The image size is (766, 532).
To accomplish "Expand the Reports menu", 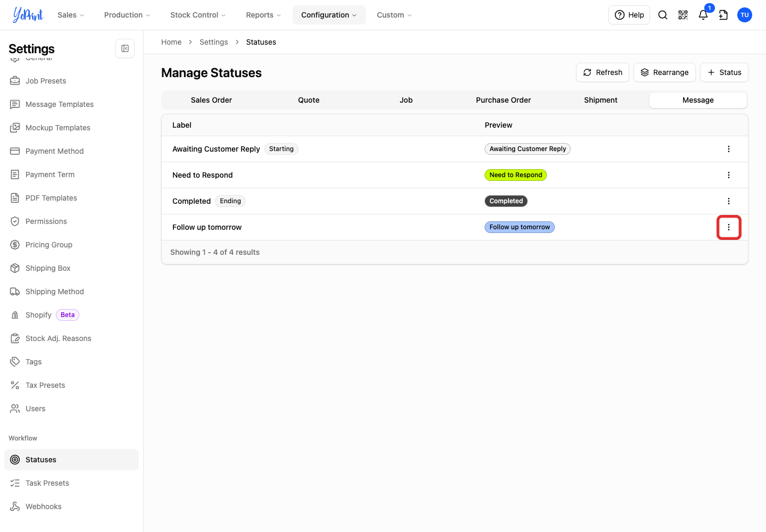I will coord(263,15).
